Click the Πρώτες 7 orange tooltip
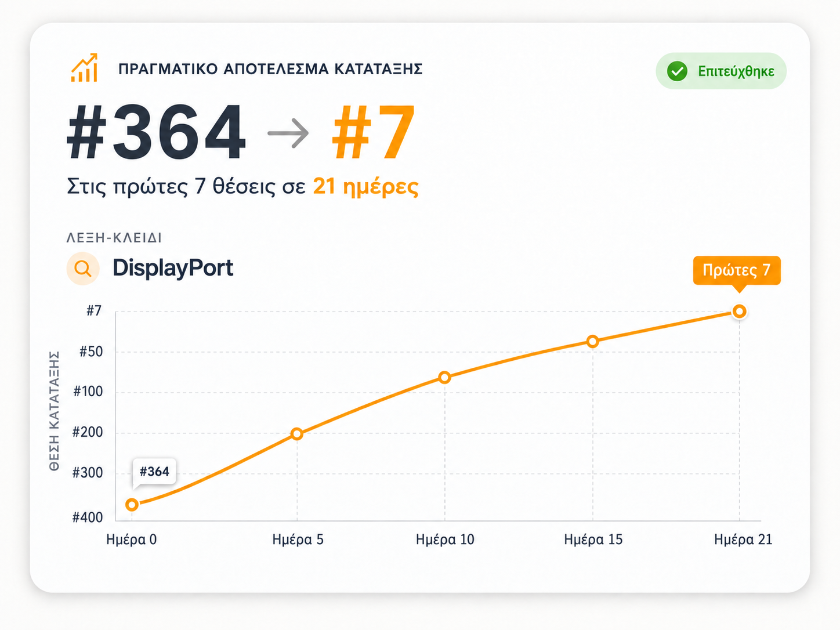The image size is (840, 630). tap(737, 270)
